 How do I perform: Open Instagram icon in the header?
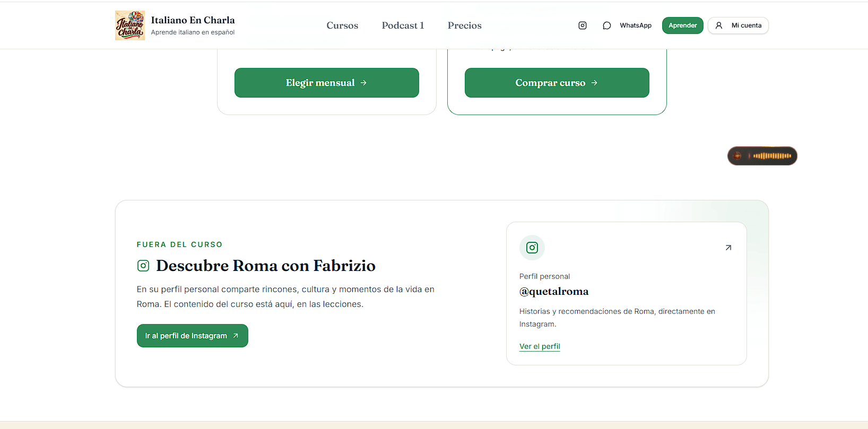click(x=583, y=25)
